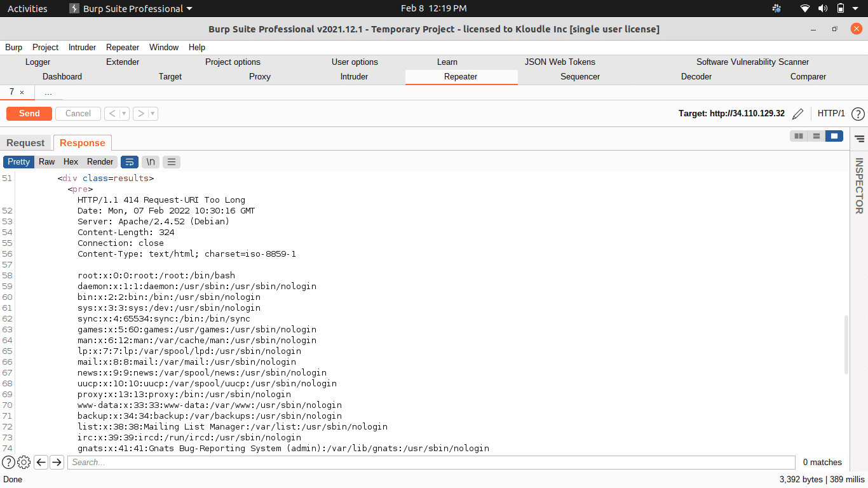Select Repeater sub-tab 7
The height and width of the screenshot is (488, 868).
(x=11, y=93)
